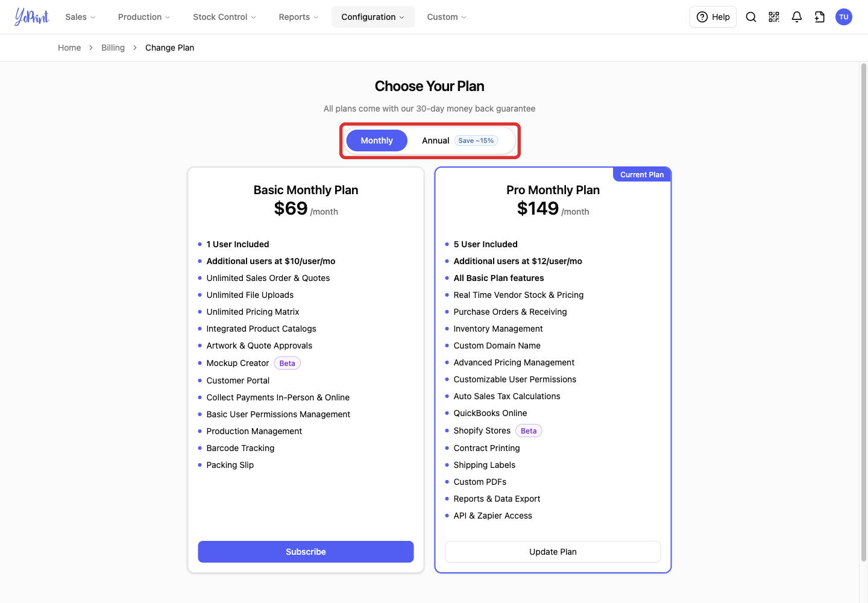Click 'Packing Slip' feature text
This screenshot has height=603, width=868.
tap(230, 465)
